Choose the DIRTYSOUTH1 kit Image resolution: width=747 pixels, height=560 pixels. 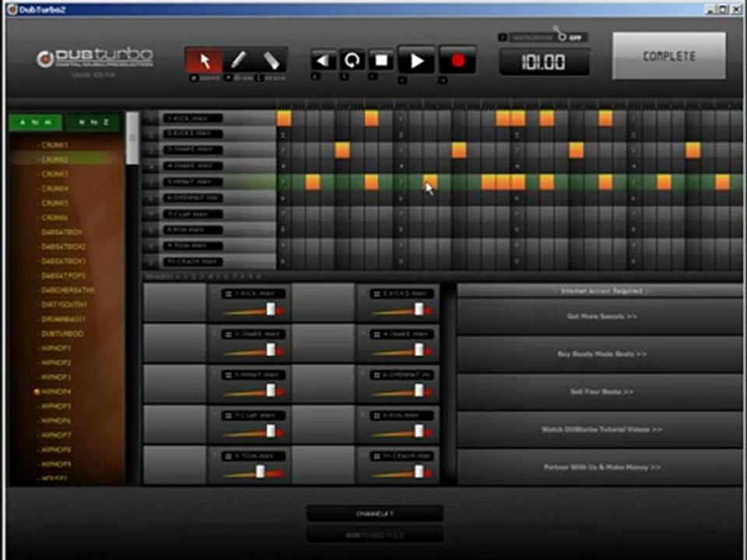pyautogui.click(x=64, y=304)
